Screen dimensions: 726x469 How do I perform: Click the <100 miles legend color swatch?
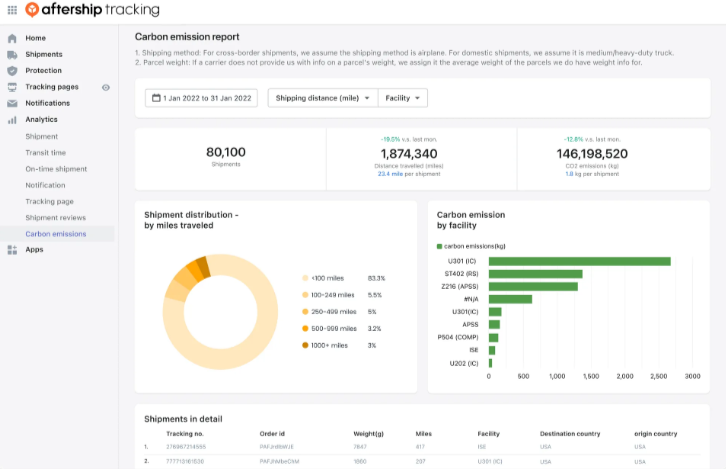pyautogui.click(x=305, y=278)
